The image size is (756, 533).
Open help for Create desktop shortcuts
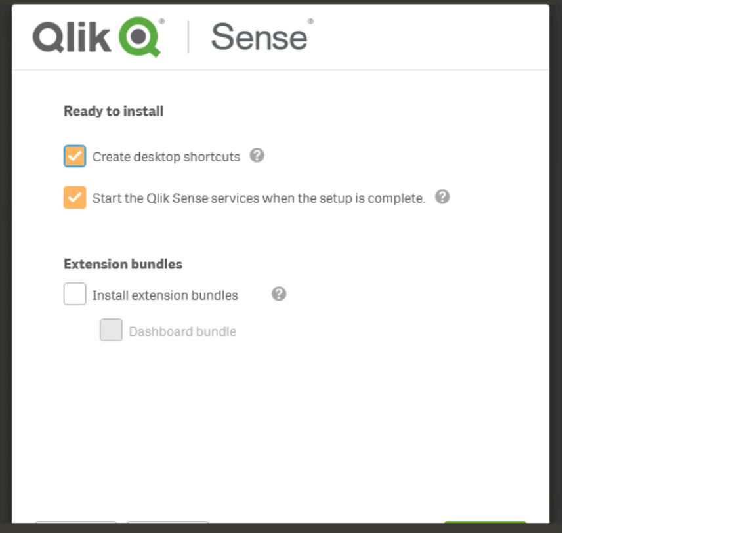[257, 156]
